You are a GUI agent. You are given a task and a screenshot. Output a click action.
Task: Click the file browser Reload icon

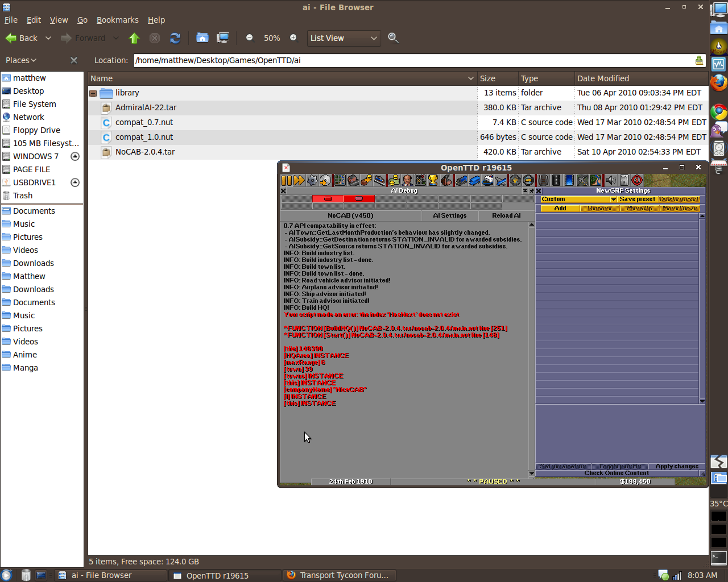(175, 38)
